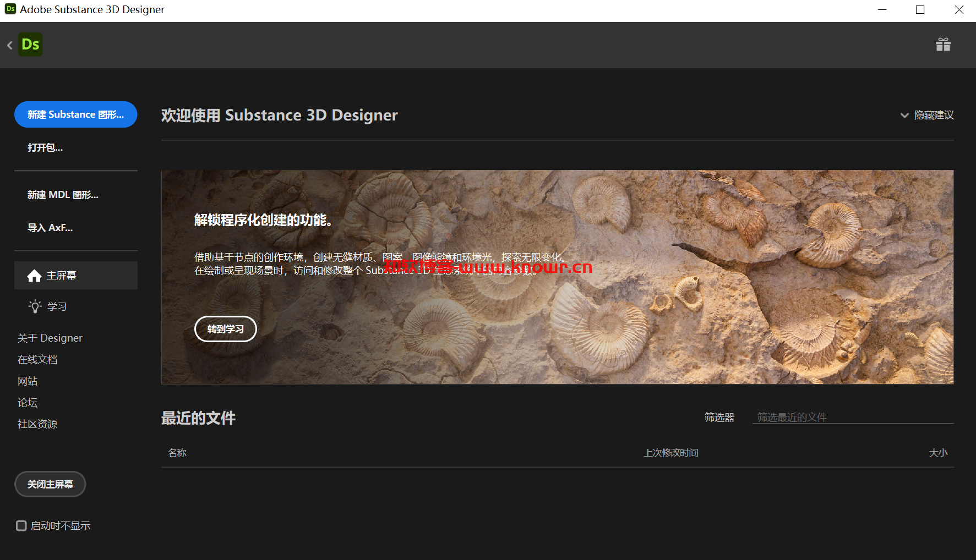The height and width of the screenshot is (560, 976).
Task: Click the 转到学习 button on banner
Action: click(x=226, y=329)
